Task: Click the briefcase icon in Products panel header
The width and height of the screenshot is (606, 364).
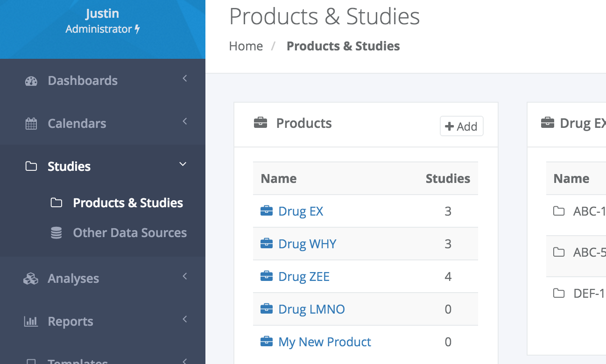Action: [x=261, y=123]
